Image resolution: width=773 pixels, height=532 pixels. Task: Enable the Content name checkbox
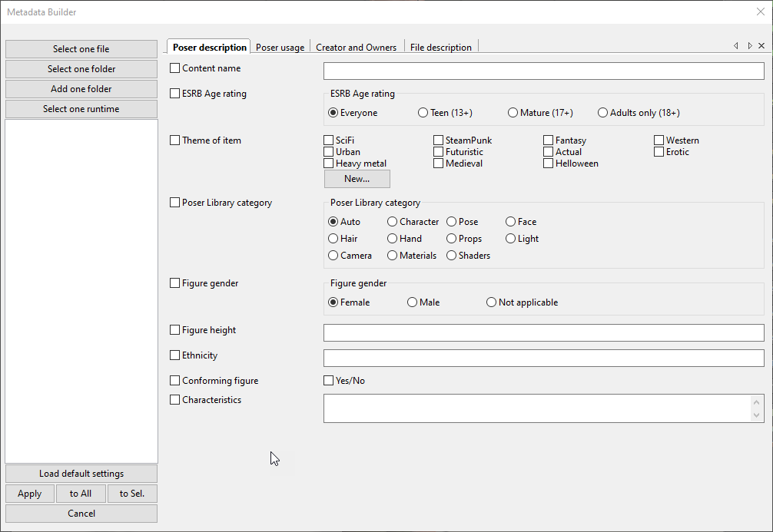[x=175, y=68]
